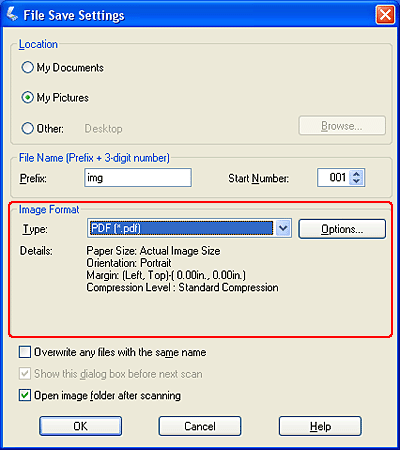Click the Desktop path text beside Other
This screenshot has width=400, height=450.
point(103,129)
